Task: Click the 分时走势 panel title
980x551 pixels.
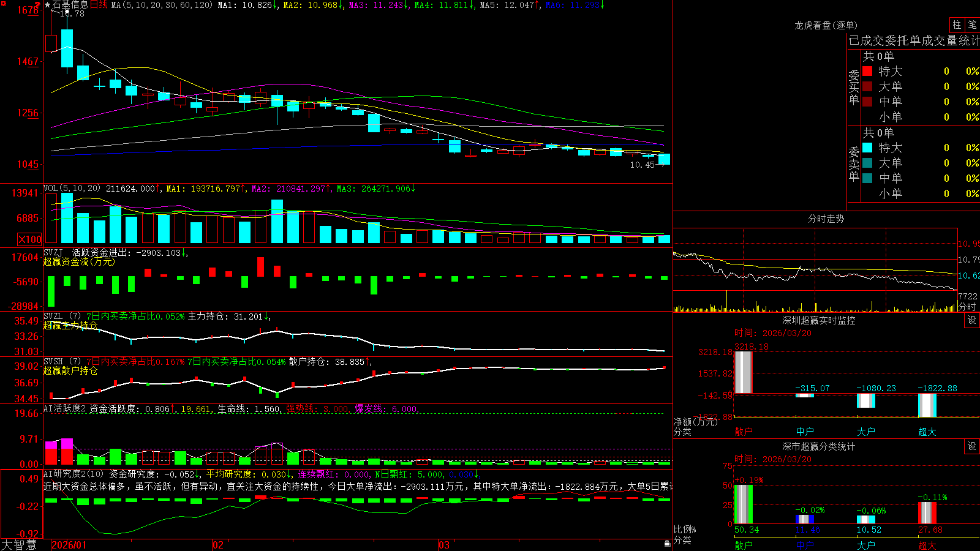Action: (826, 219)
